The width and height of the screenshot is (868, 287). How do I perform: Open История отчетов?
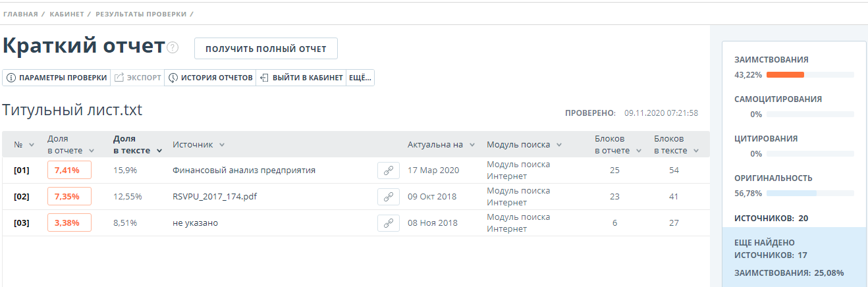(211, 78)
